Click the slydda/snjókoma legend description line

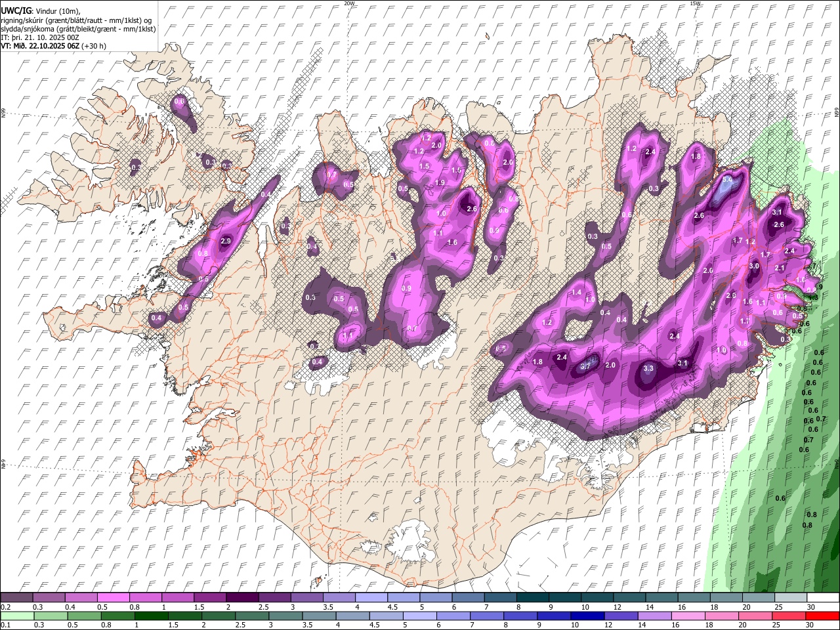pos(78,29)
